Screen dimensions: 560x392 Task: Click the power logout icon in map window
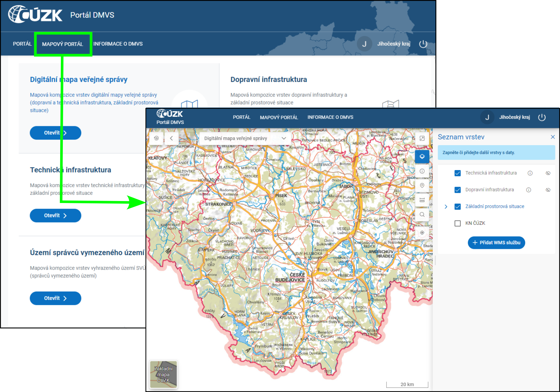coord(542,117)
